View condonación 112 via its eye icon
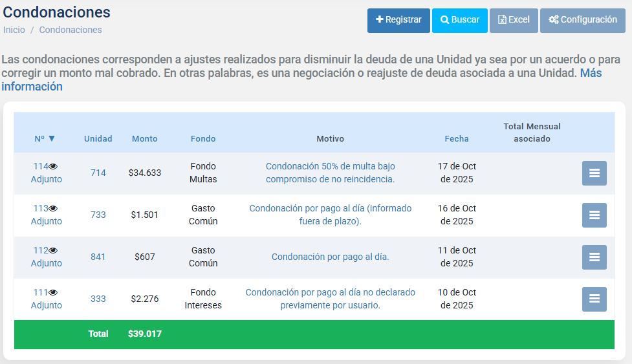The width and height of the screenshot is (632, 364). 54,251
